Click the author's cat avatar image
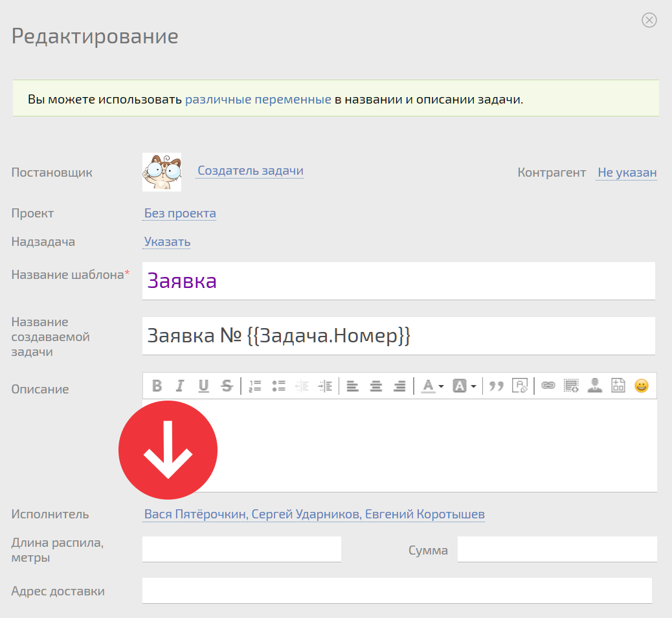672x618 pixels. click(x=162, y=172)
